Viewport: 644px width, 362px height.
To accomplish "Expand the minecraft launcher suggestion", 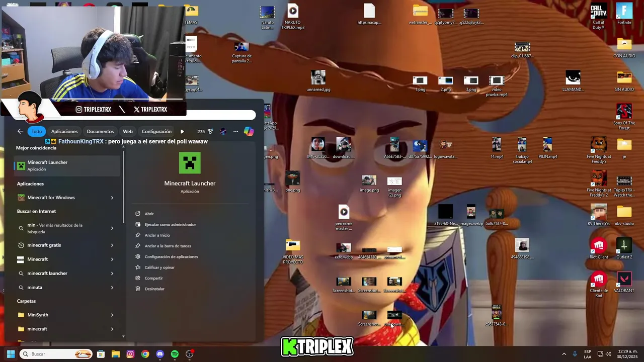I will (x=112, y=274).
